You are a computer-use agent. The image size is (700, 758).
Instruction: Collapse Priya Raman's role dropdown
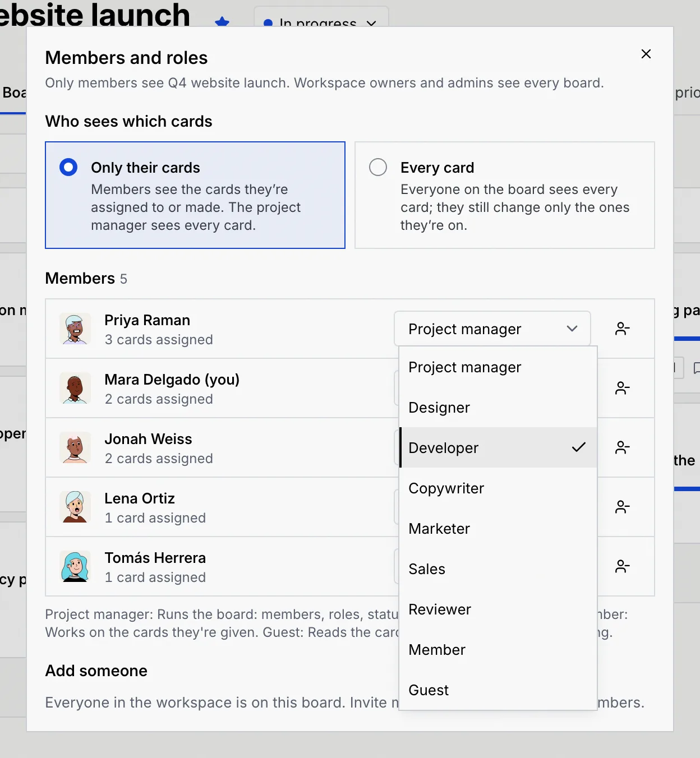(492, 329)
